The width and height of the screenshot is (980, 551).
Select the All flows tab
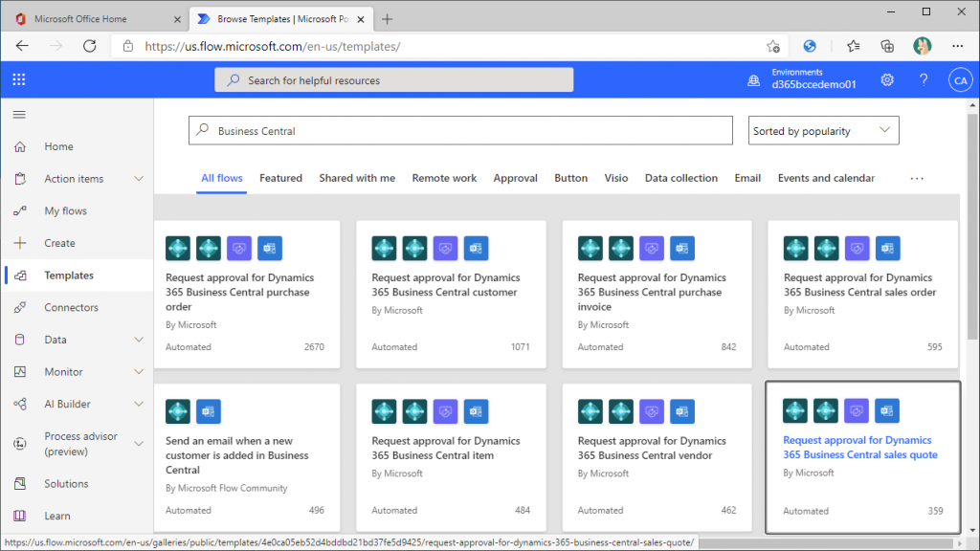tap(221, 178)
